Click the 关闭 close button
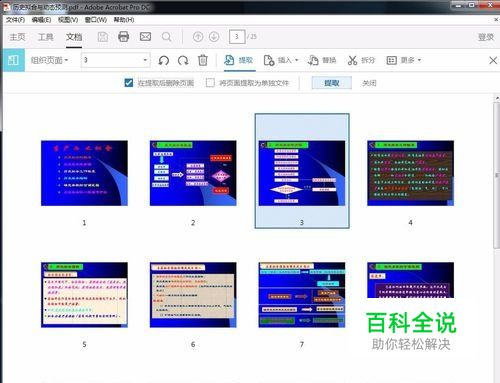Image resolution: width=500 pixels, height=383 pixels. (x=369, y=83)
